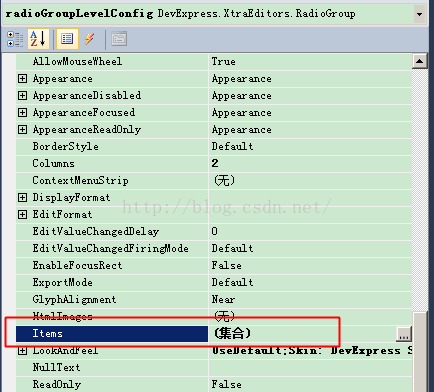Click the Default value of EditValueChangedFiringMode

(232, 249)
